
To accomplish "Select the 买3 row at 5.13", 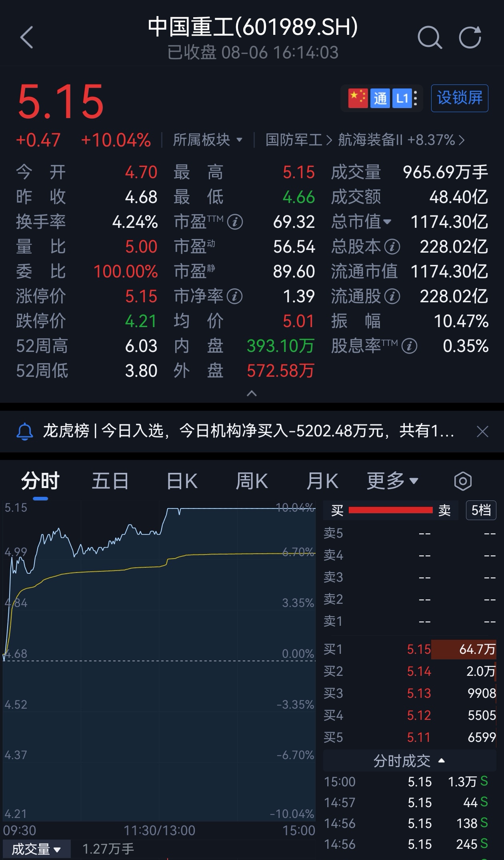I will pos(410,693).
